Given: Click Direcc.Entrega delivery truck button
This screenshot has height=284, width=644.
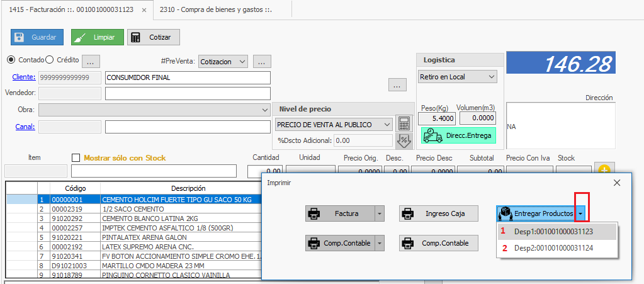Looking at the screenshot, I should point(458,135).
